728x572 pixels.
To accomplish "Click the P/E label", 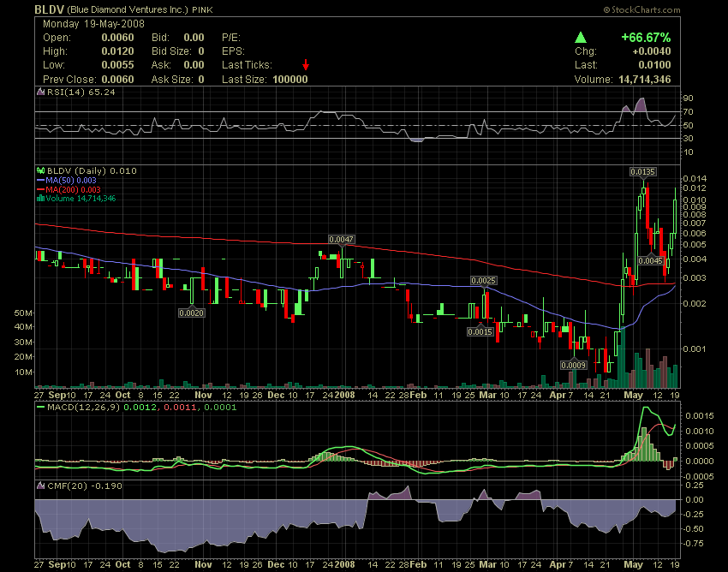I will click(x=231, y=38).
